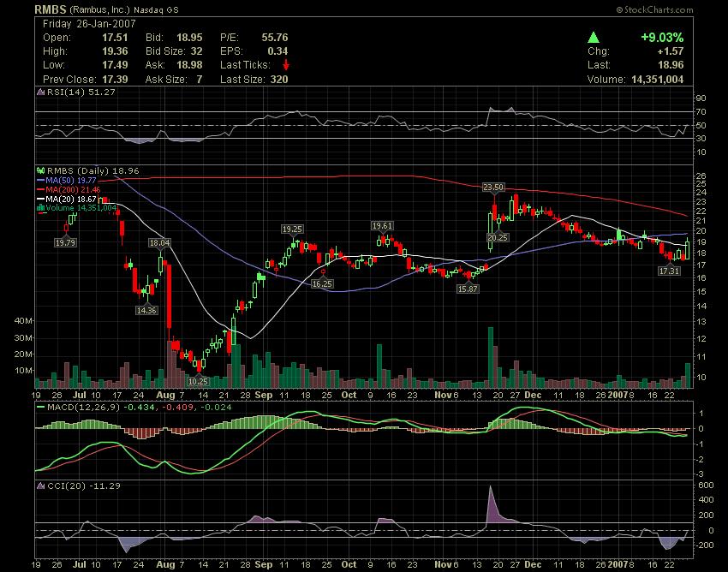Click the MA(50) 19.77 legend entry

[x=70, y=180]
